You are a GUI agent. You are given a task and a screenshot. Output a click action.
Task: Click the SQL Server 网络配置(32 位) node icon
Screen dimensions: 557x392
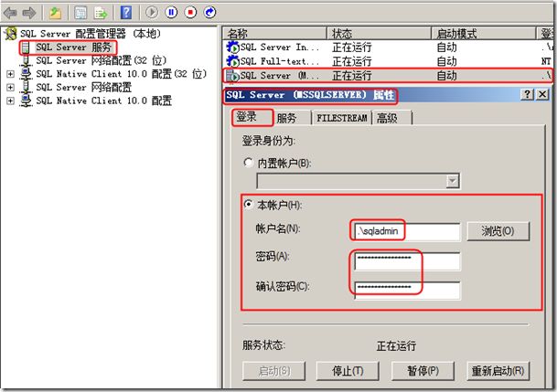point(26,60)
